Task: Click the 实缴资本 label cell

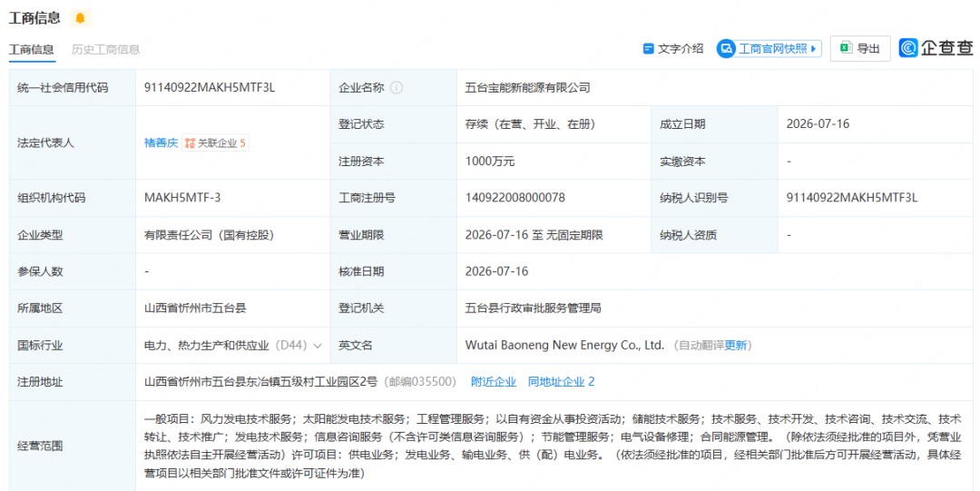Action: pos(714,162)
